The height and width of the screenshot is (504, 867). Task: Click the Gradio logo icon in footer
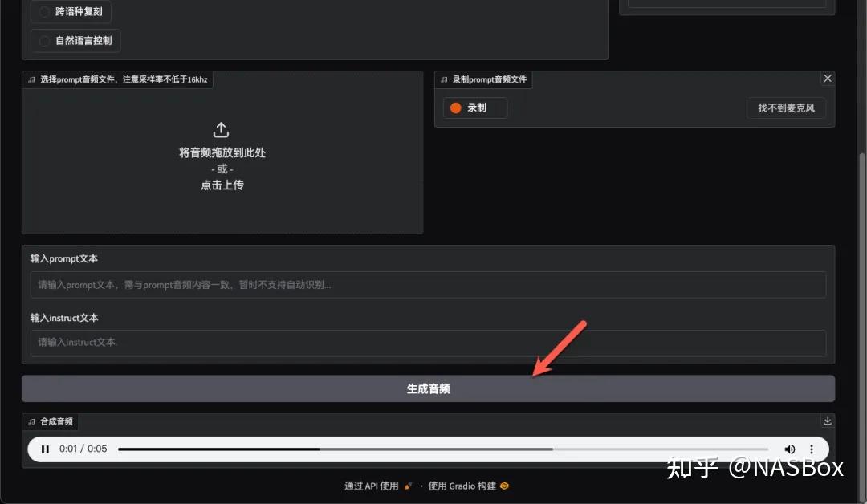[504, 486]
